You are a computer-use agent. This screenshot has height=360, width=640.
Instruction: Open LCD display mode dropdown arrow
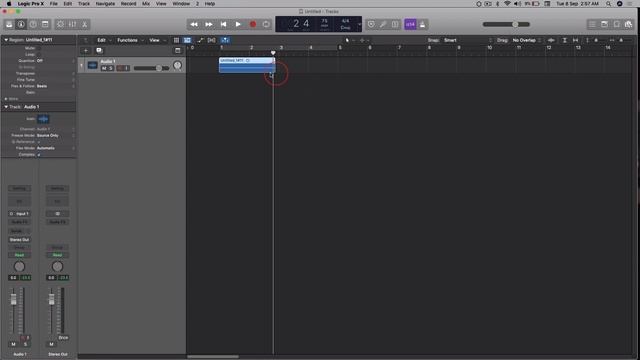(359, 24)
